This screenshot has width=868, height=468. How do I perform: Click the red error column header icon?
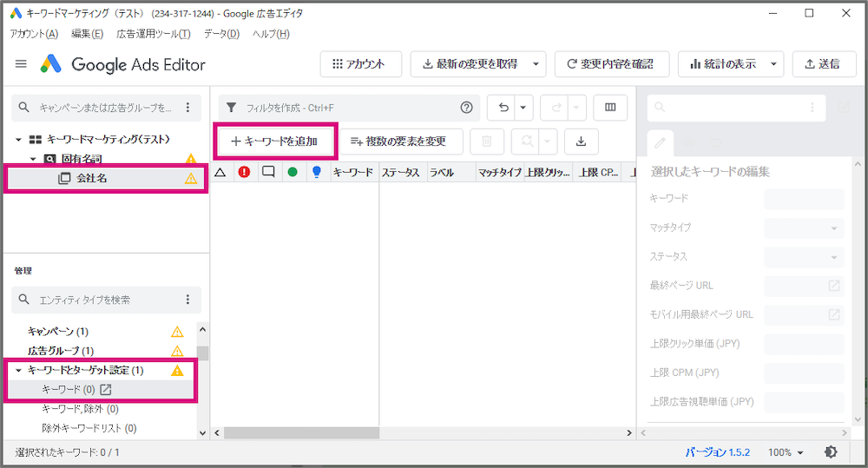click(244, 172)
